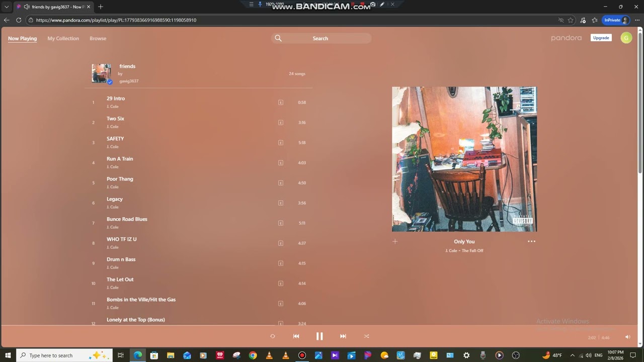Toggle repeat mode
This screenshot has height=362, width=644.
point(273,336)
